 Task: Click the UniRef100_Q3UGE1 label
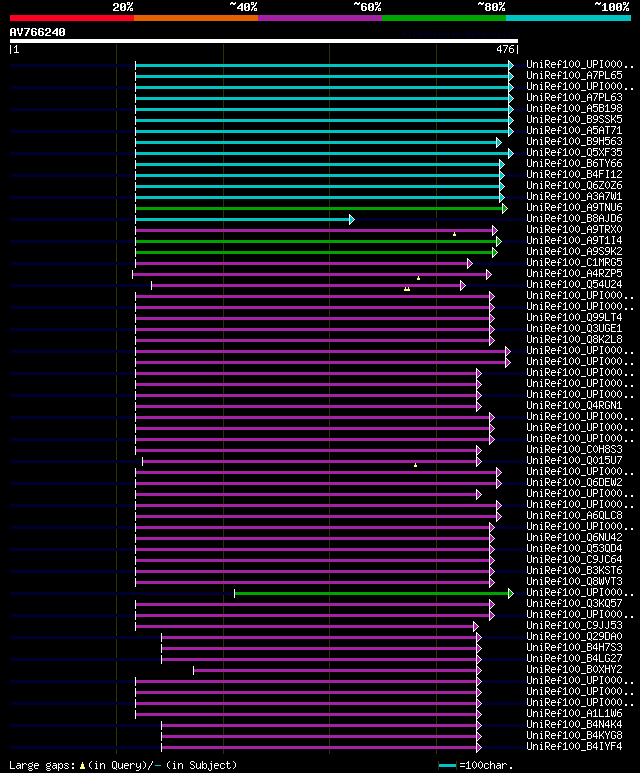[574, 328]
